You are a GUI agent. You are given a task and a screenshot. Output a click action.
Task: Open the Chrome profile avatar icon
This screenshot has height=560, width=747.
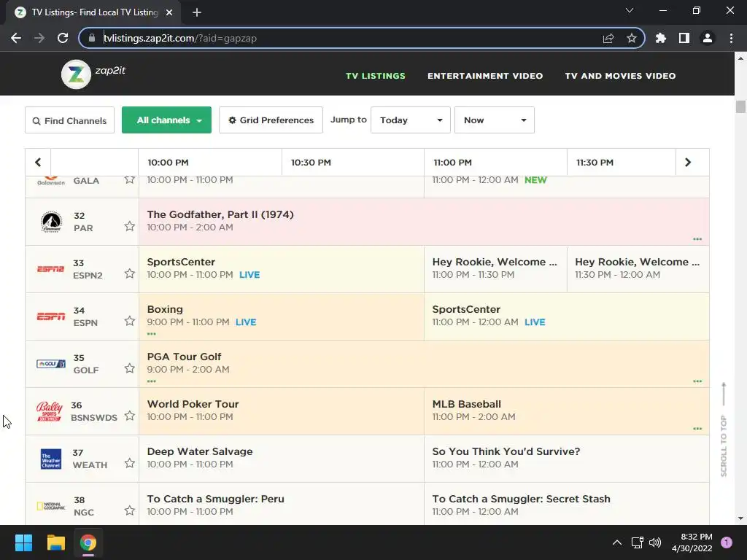[x=708, y=38]
